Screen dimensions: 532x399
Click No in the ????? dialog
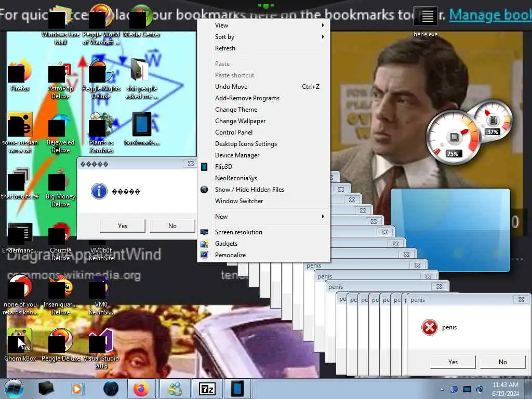pyautogui.click(x=172, y=225)
